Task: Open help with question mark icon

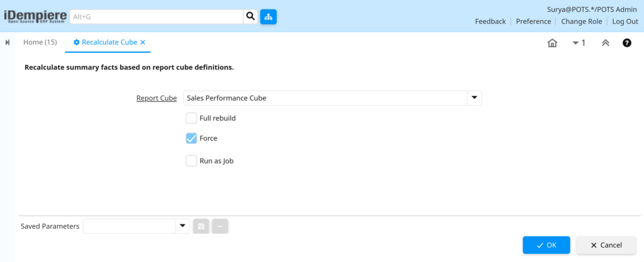Action: [x=627, y=43]
